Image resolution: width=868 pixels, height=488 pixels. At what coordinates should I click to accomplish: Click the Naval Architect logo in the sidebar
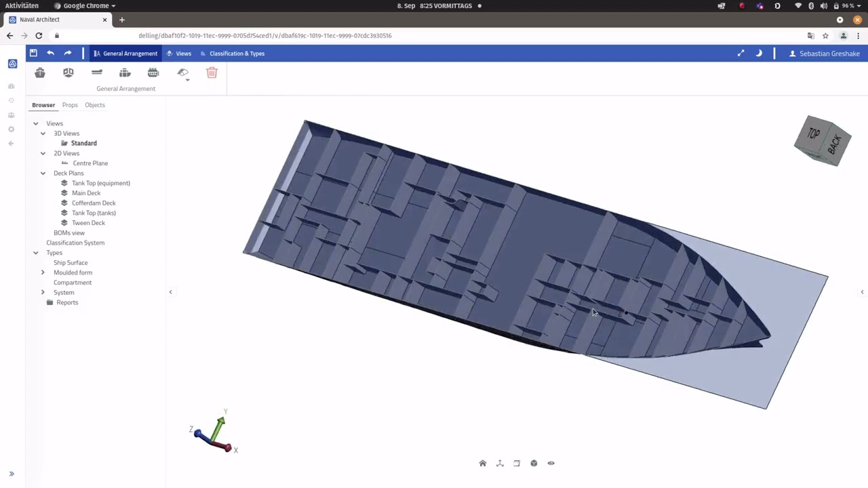(x=12, y=64)
